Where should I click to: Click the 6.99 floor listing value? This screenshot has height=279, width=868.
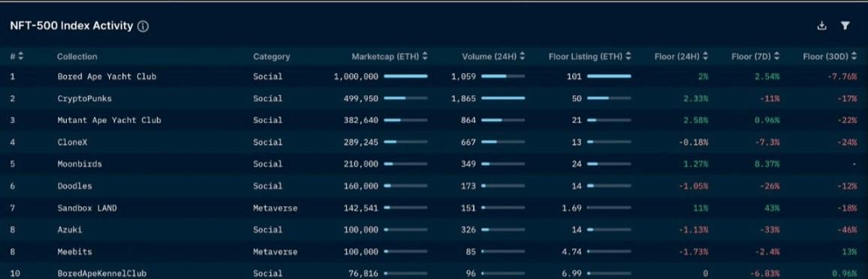pos(572,274)
